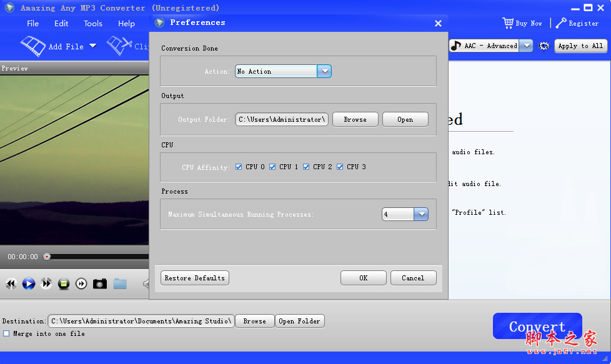Click Restore Defaults in Preferences
The image size is (611, 364).
pos(195,278)
